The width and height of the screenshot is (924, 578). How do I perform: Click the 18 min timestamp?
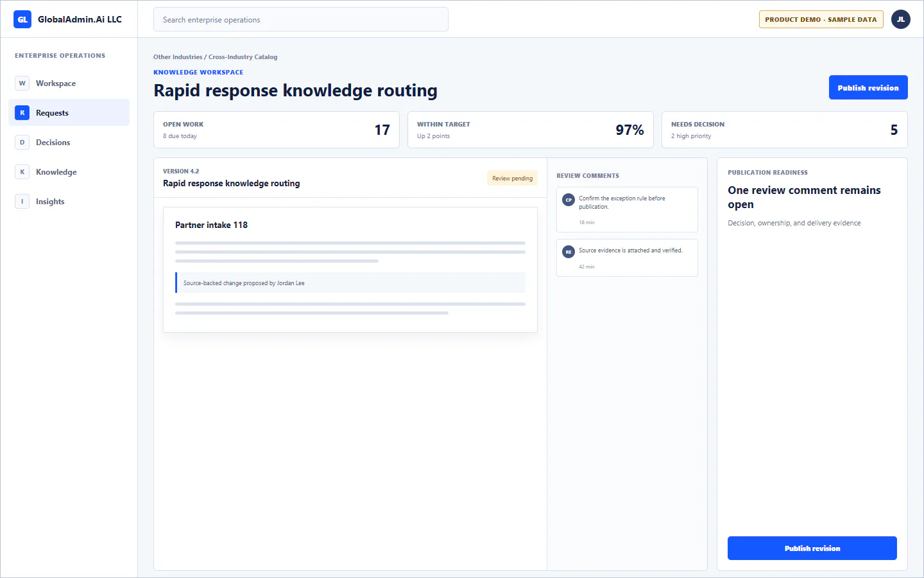pos(586,223)
